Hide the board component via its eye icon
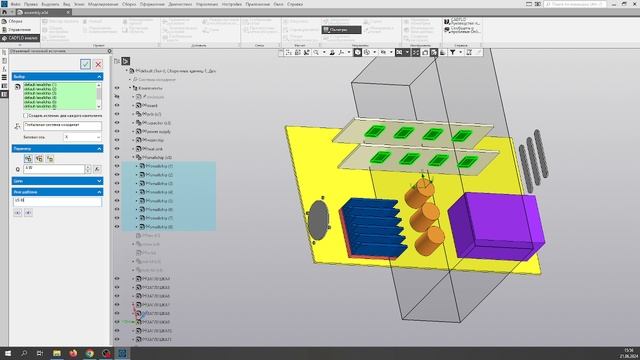The height and width of the screenshot is (360, 640). (x=117, y=105)
